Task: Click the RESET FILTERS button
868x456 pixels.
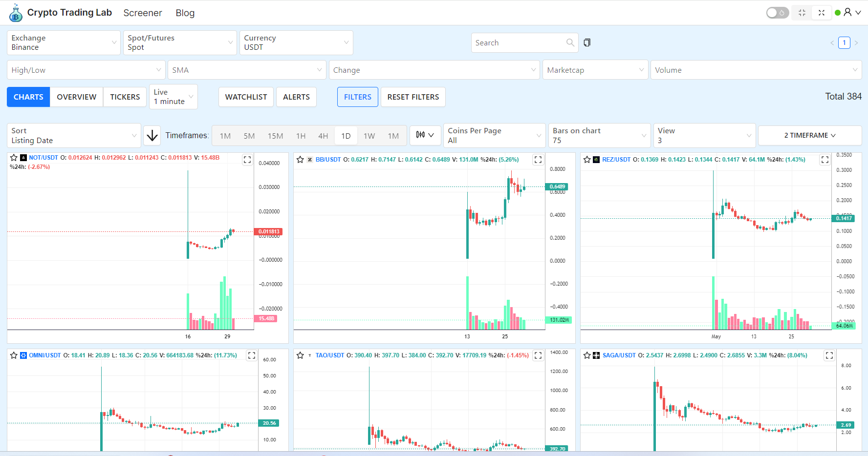Action: [413, 97]
